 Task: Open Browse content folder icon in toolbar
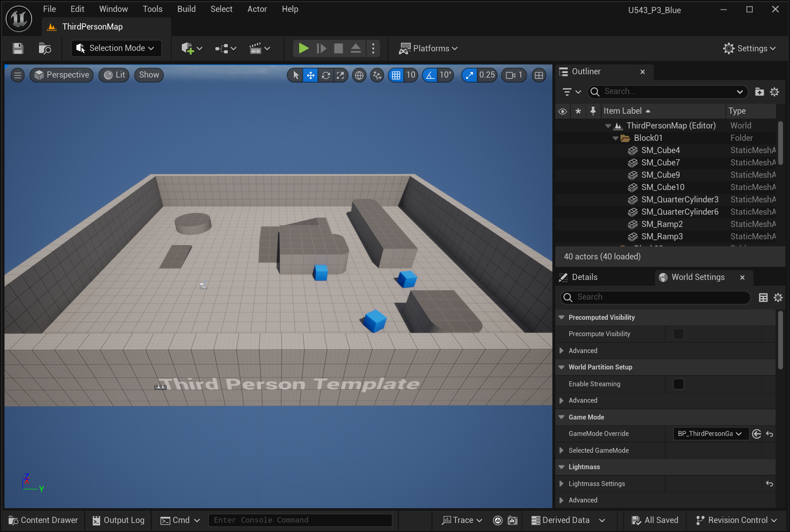[x=44, y=48]
